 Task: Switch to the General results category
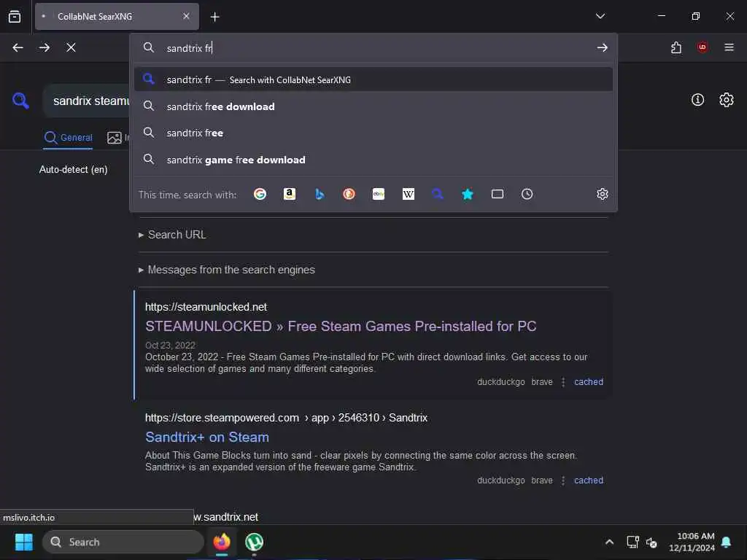[68, 138]
